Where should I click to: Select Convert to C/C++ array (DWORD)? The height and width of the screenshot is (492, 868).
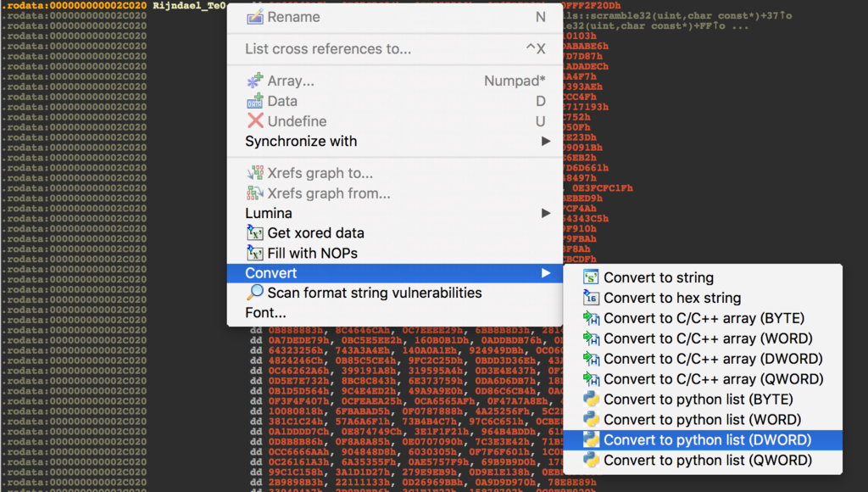(x=703, y=359)
